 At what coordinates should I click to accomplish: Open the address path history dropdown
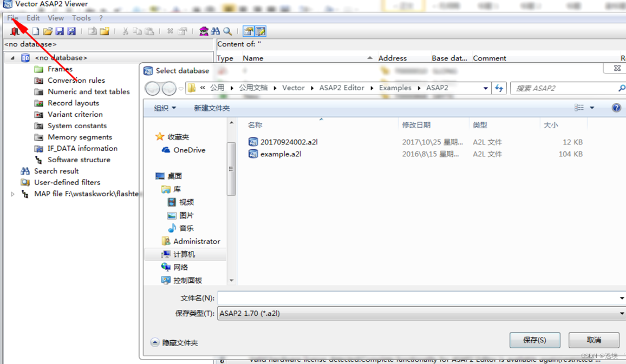485,88
